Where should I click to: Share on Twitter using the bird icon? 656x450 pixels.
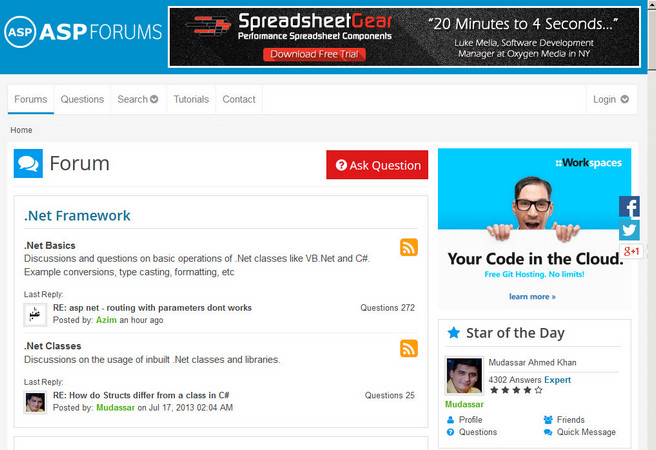coord(629,230)
